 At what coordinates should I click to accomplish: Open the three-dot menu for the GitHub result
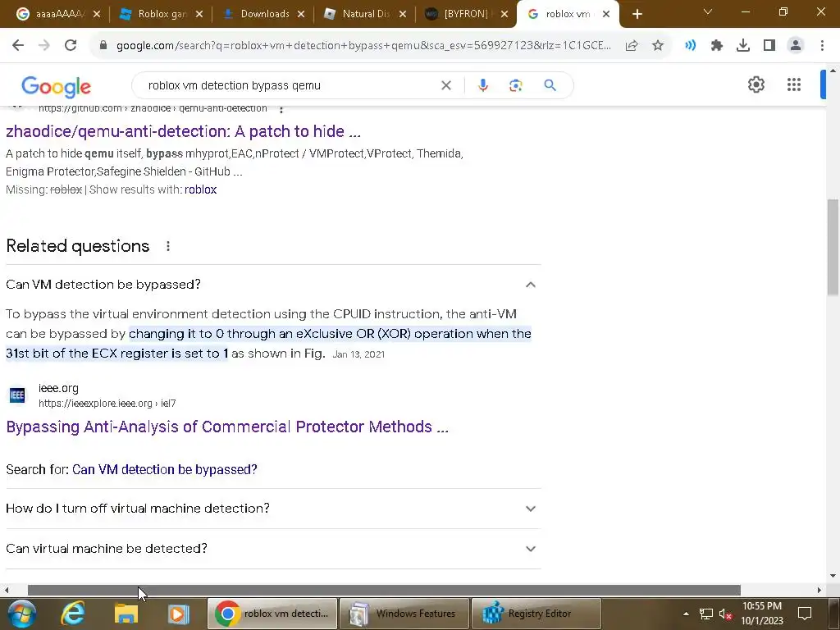[x=281, y=109]
